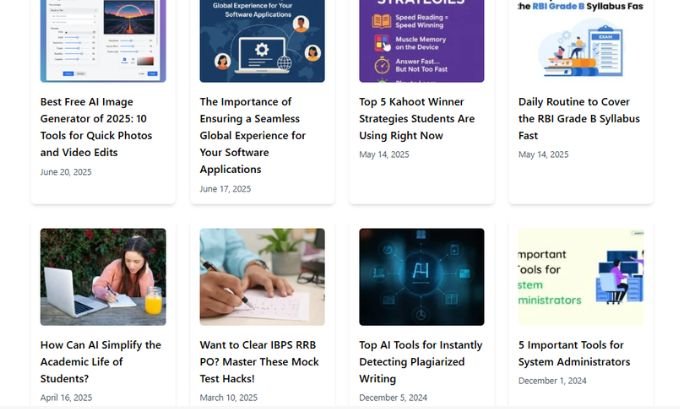Open 'How Can AI Simplify the Academic Life' article
The width and height of the screenshot is (680, 409).
tap(101, 362)
